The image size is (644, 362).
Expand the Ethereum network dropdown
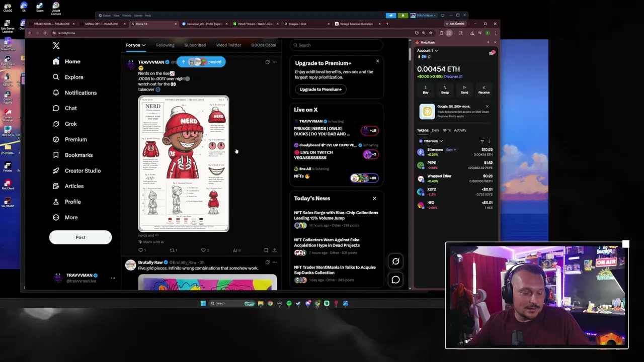tap(430, 141)
